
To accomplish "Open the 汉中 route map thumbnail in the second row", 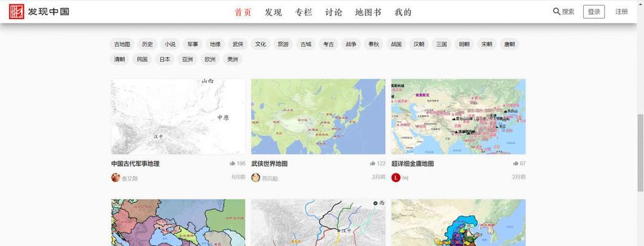I will click(x=318, y=223).
